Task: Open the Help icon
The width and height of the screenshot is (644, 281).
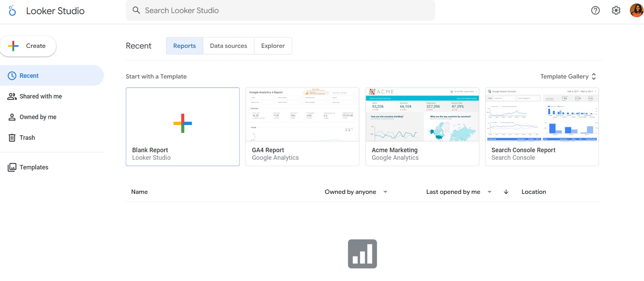Action: (x=595, y=10)
